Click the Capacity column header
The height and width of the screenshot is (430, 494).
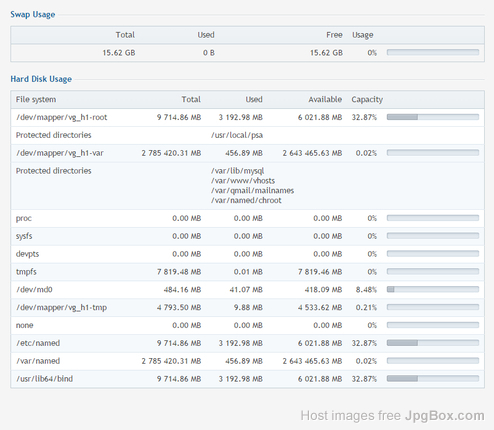367,99
